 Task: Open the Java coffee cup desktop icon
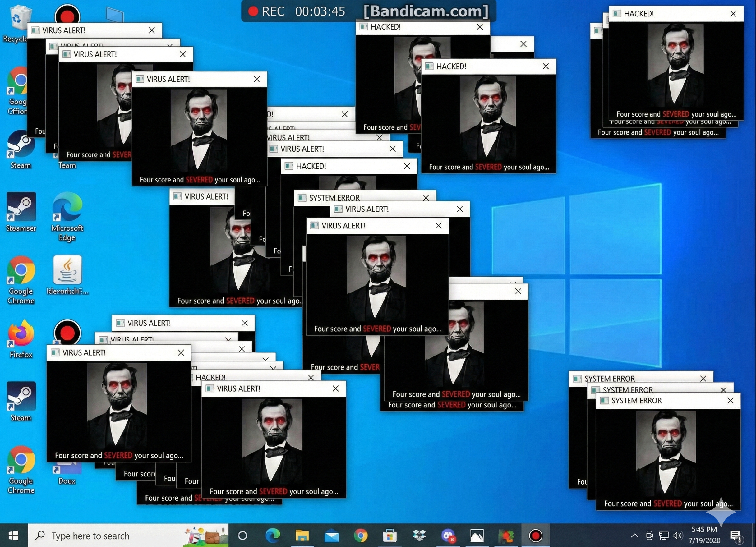(67, 270)
